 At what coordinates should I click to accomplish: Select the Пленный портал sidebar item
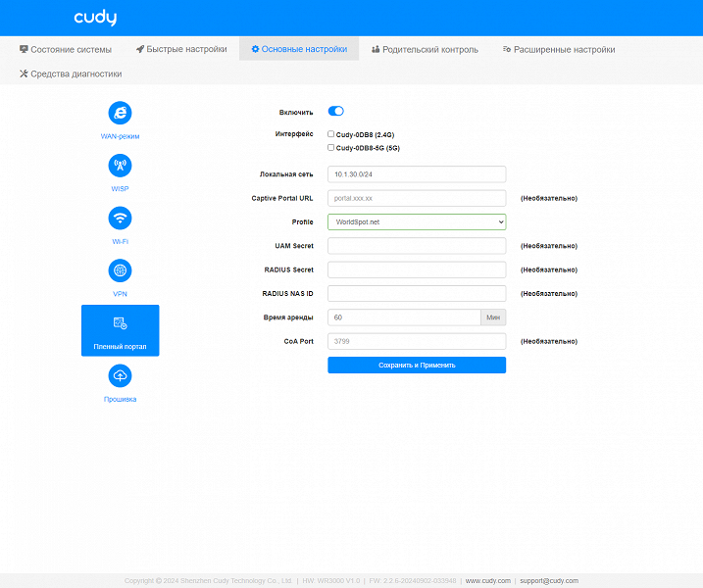(x=121, y=330)
